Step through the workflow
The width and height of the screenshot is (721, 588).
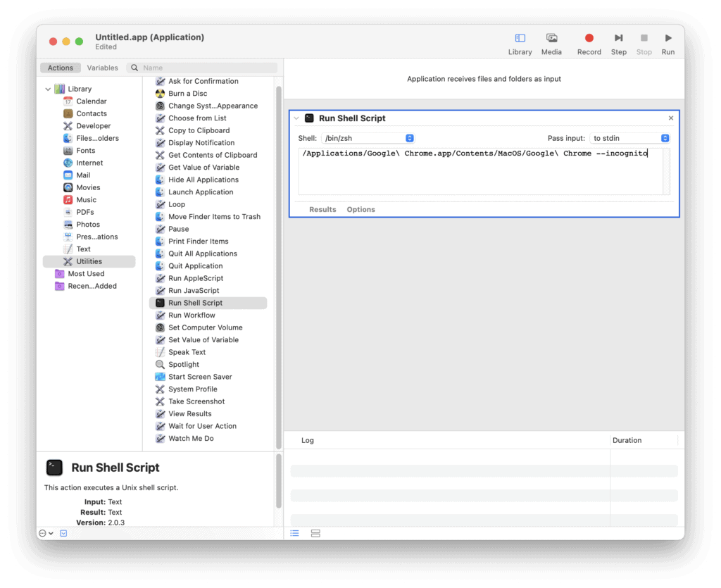click(618, 44)
